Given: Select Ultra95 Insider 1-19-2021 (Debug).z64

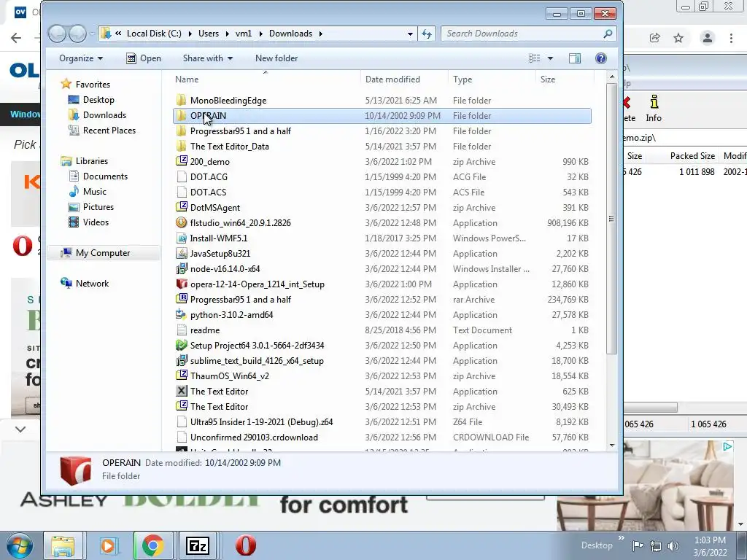Looking at the screenshot, I should point(382,422).
